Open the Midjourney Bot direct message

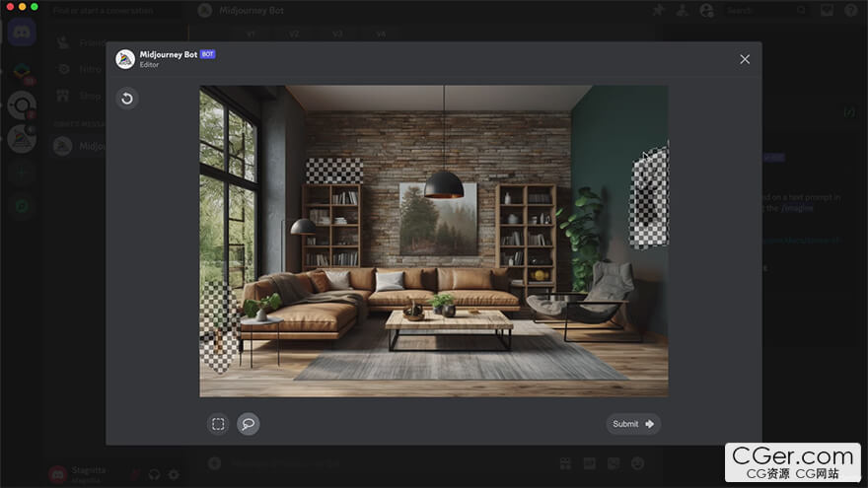[77, 145]
